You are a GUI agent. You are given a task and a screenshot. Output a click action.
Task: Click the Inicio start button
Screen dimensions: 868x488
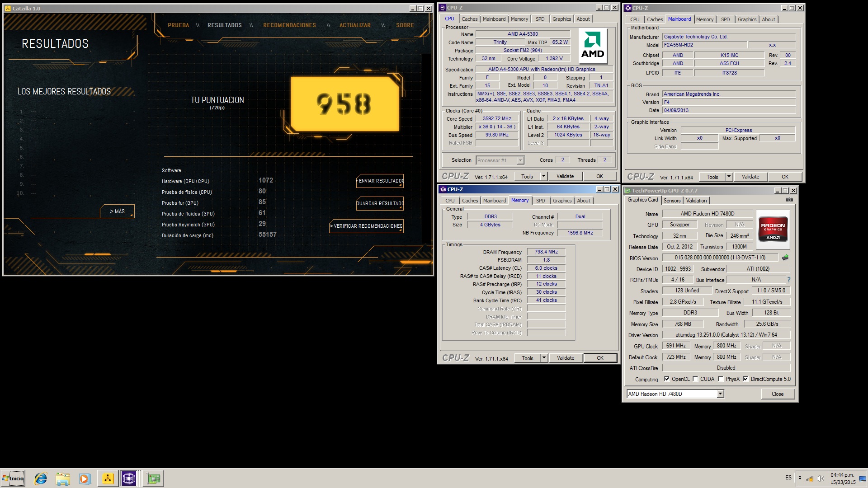[13, 479]
